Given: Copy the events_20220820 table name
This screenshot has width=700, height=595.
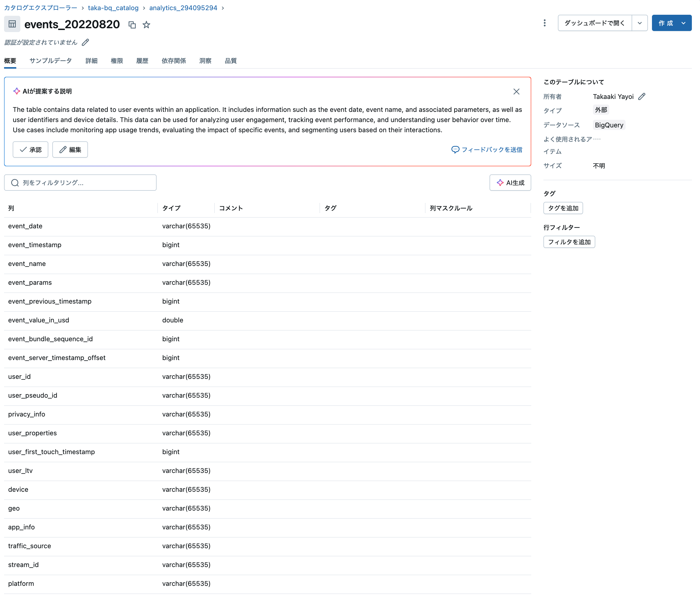Looking at the screenshot, I should [132, 25].
